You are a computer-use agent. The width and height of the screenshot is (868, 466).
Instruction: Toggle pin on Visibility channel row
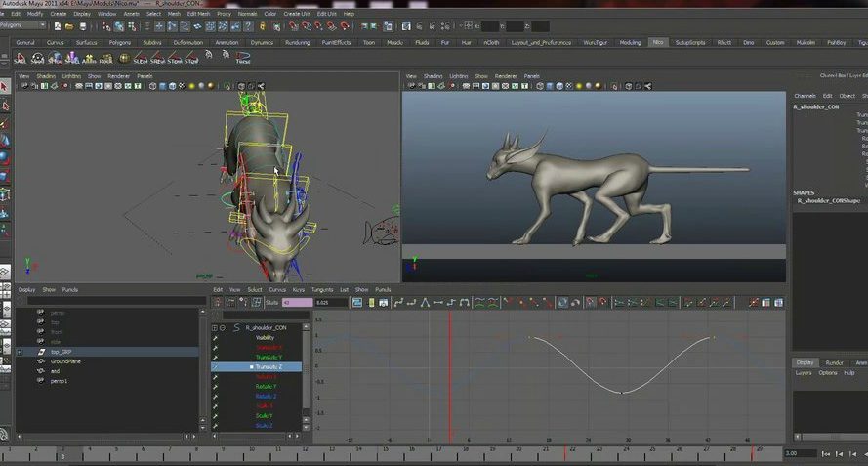[x=216, y=338]
